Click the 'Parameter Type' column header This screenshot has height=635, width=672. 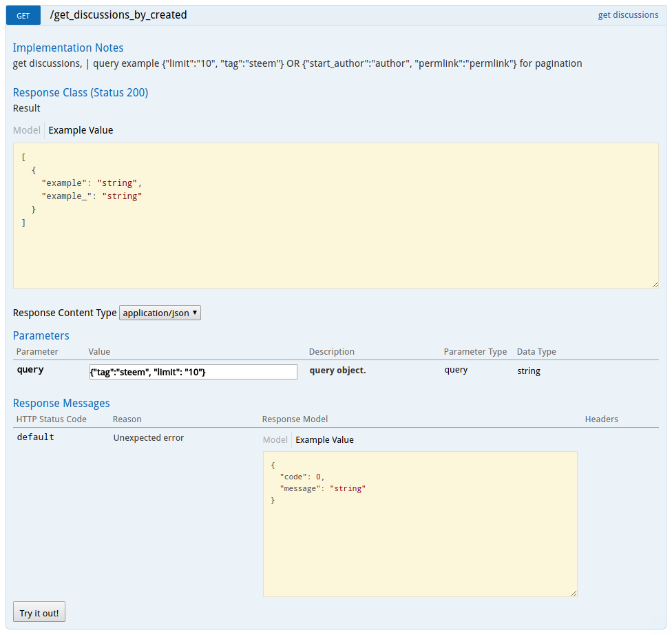click(475, 351)
